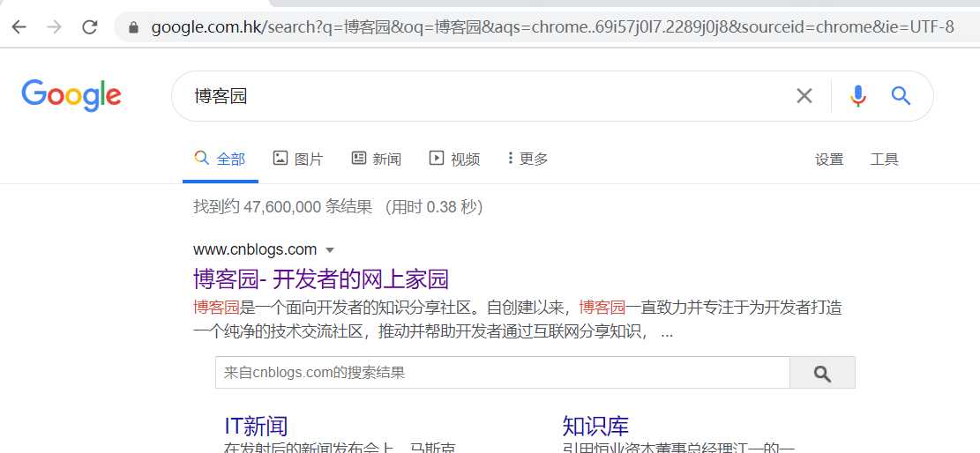Screen dimensions: 980x453
Task: Click the cnblogs site search magnifier button
Action: click(x=822, y=373)
